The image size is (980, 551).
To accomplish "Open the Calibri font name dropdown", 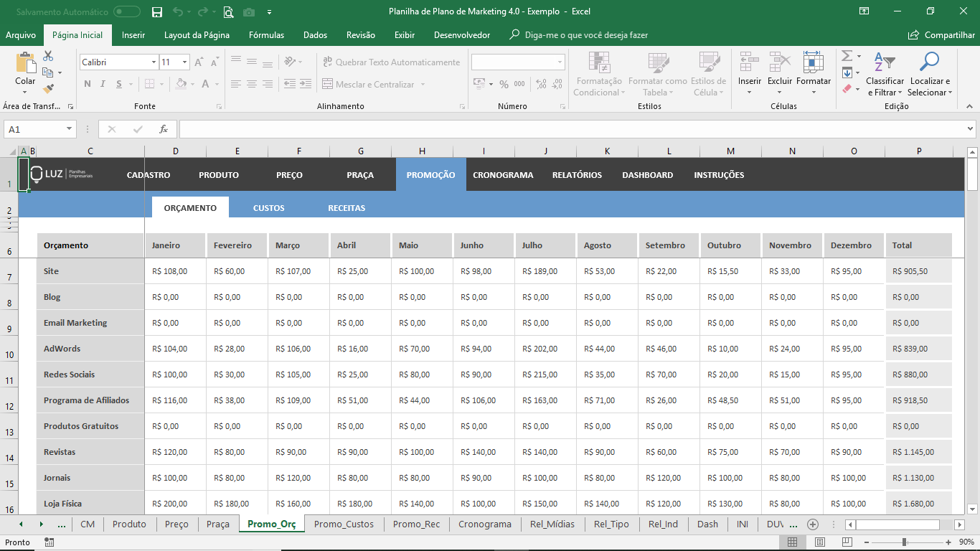I will [154, 62].
